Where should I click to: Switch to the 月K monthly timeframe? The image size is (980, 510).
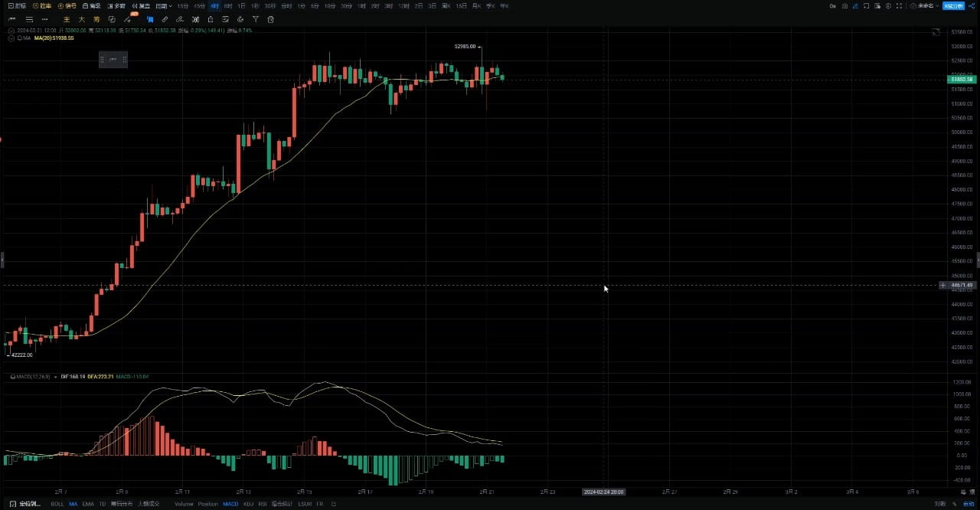[476, 6]
